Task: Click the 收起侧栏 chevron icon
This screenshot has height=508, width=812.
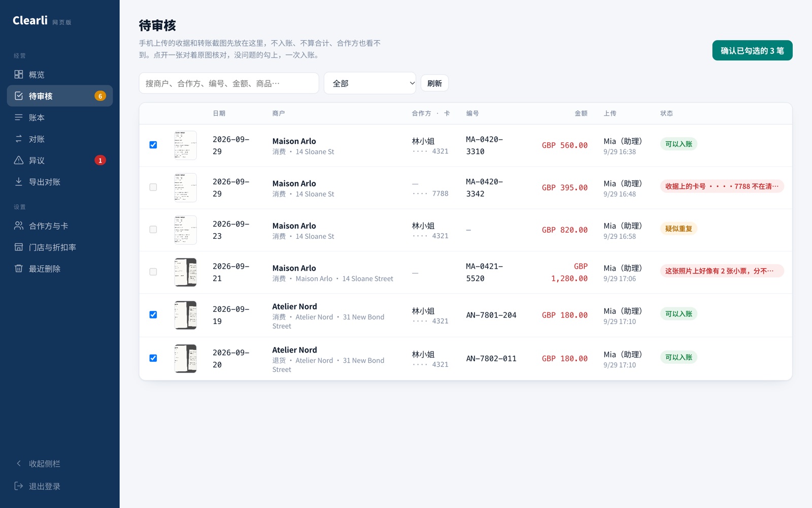Action: tap(19, 463)
